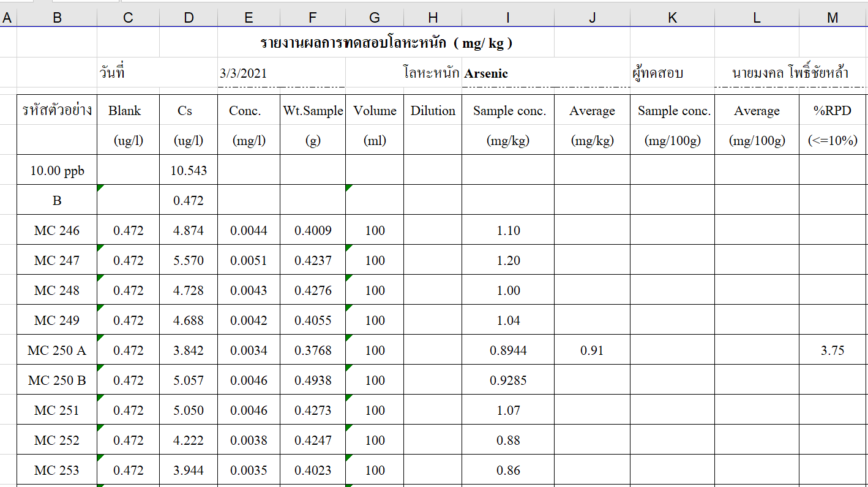Select column G header

[x=375, y=18]
